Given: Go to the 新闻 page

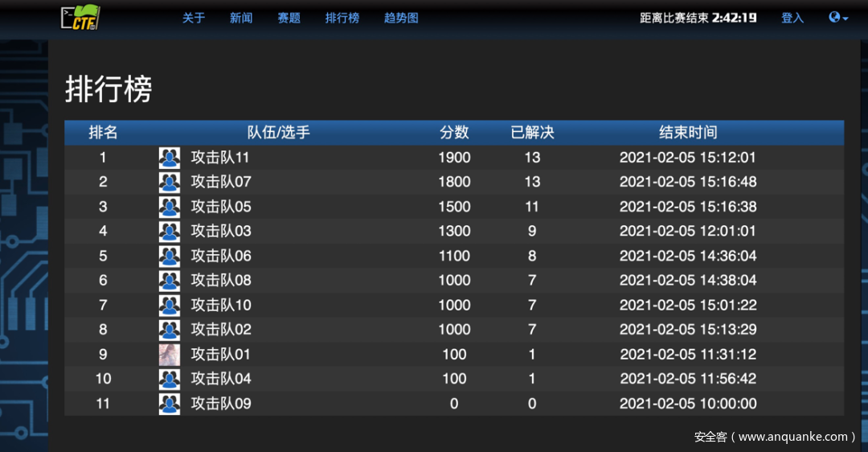Looking at the screenshot, I should click(241, 18).
